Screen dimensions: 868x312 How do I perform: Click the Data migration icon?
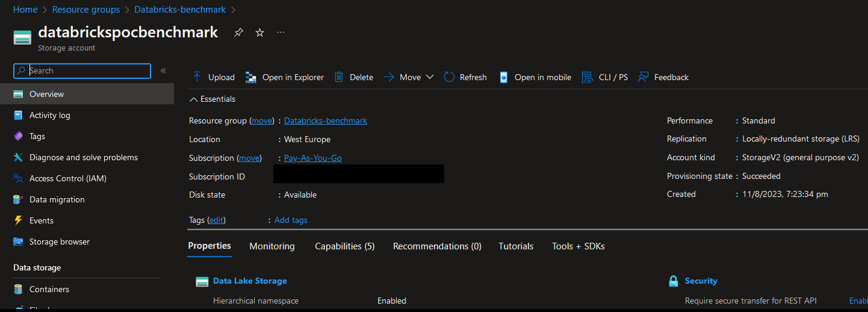[x=18, y=199]
